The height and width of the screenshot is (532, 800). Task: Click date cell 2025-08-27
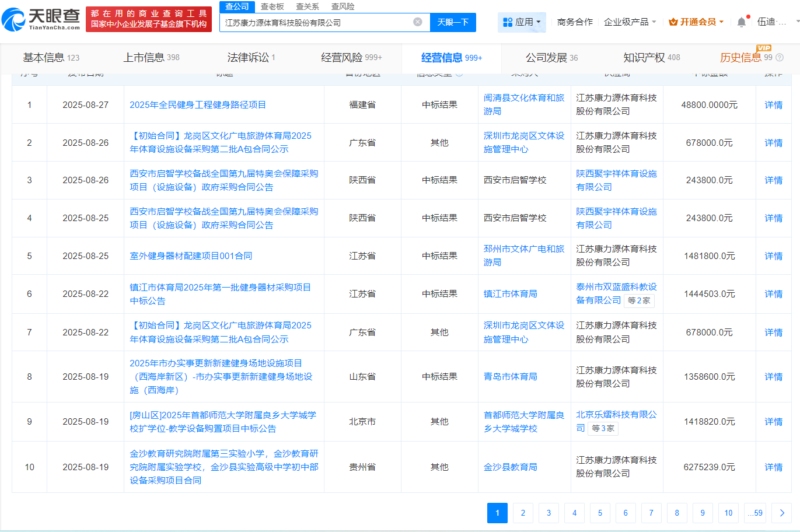[x=86, y=105]
